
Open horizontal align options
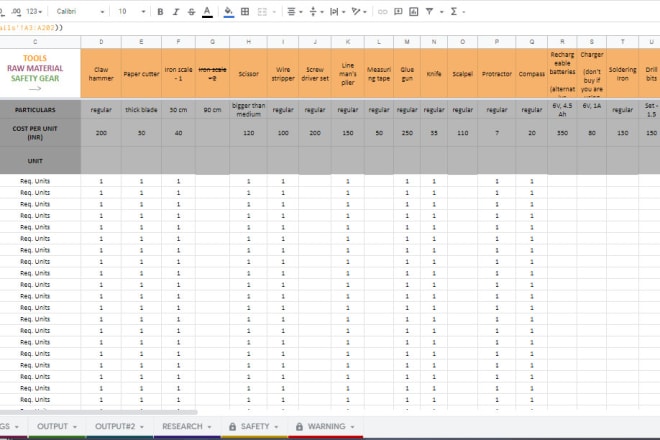294,12
